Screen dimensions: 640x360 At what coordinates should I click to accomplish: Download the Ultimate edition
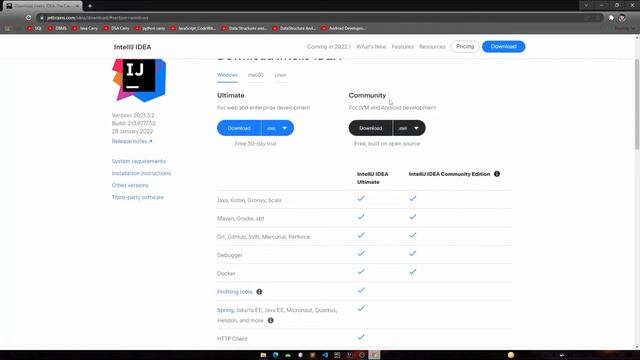point(239,128)
